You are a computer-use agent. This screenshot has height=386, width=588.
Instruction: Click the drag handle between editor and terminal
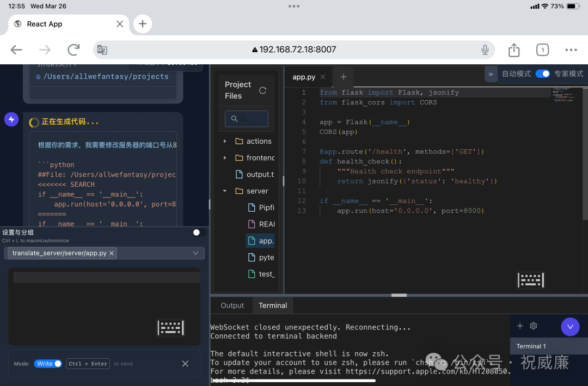[399, 295]
